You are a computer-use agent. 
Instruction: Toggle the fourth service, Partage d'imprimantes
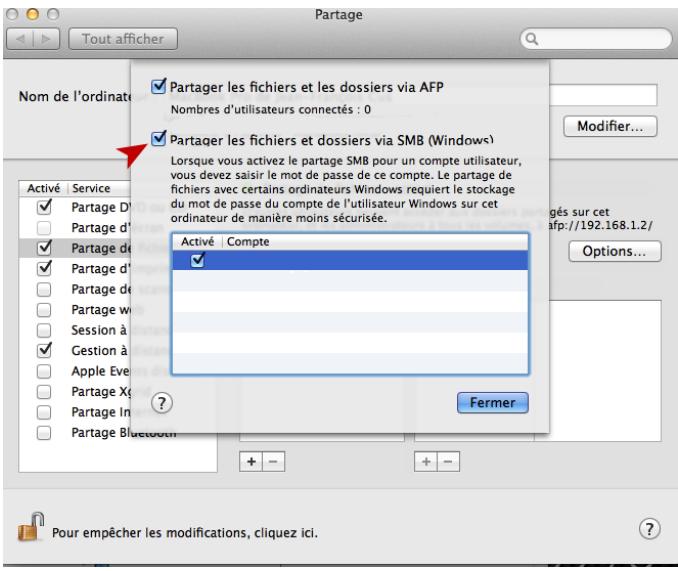44,268
